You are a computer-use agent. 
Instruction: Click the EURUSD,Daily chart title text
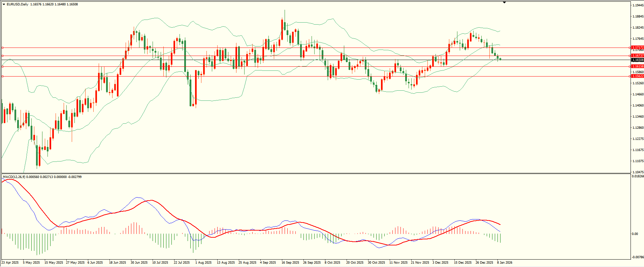[x=18, y=4]
